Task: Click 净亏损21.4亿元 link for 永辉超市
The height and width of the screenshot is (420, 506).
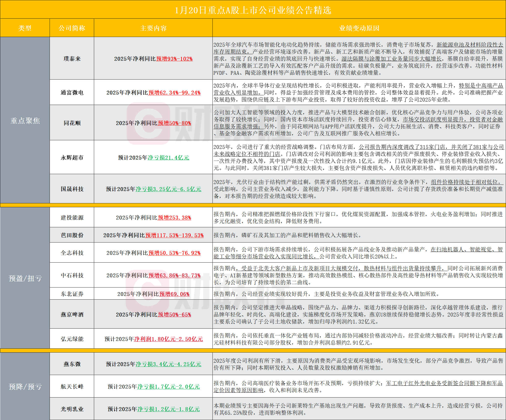Action: [x=168, y=158]
